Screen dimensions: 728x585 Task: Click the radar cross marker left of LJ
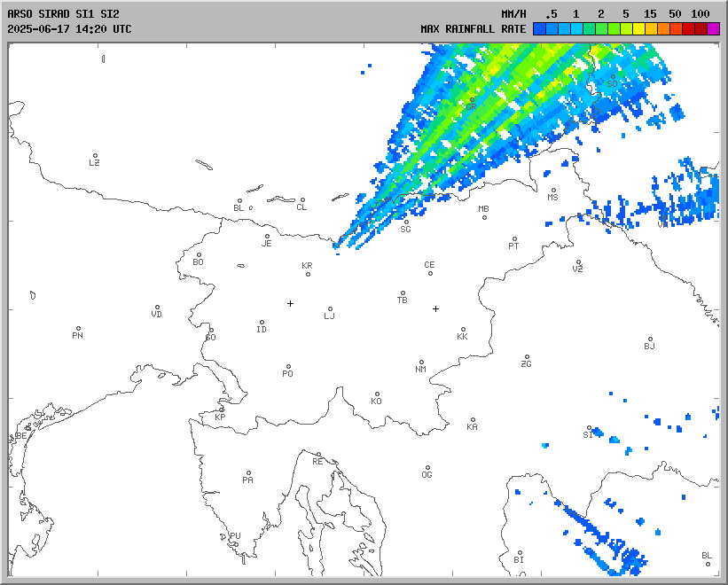coord(290,303)
